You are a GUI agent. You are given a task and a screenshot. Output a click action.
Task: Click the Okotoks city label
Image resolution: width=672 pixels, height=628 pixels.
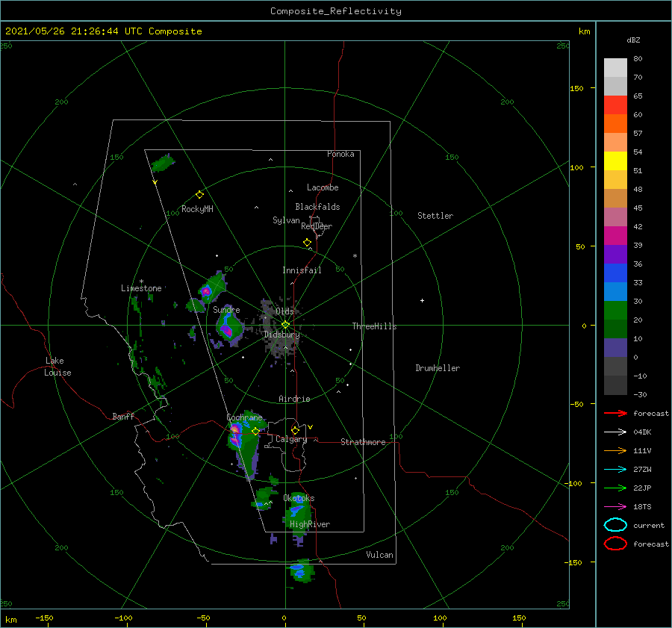click(x=299, y=498)
